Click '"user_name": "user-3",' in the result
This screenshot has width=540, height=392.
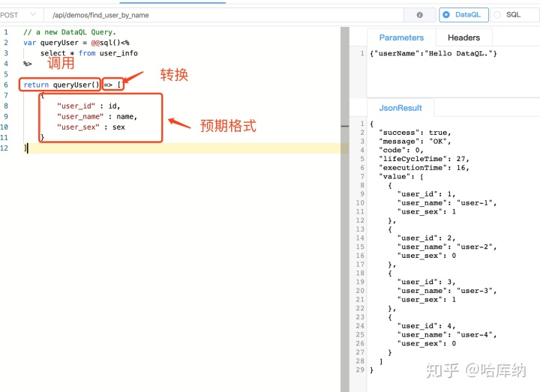pos(447,291)
